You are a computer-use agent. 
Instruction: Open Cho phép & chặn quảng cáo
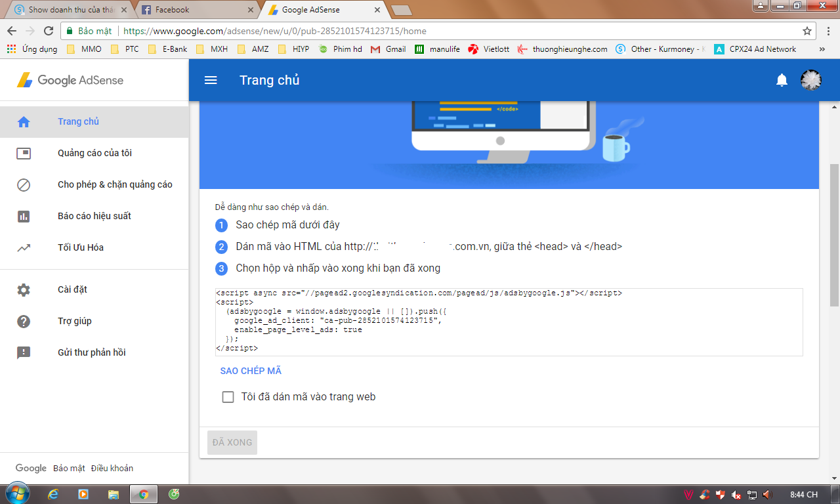coord(94,184)
